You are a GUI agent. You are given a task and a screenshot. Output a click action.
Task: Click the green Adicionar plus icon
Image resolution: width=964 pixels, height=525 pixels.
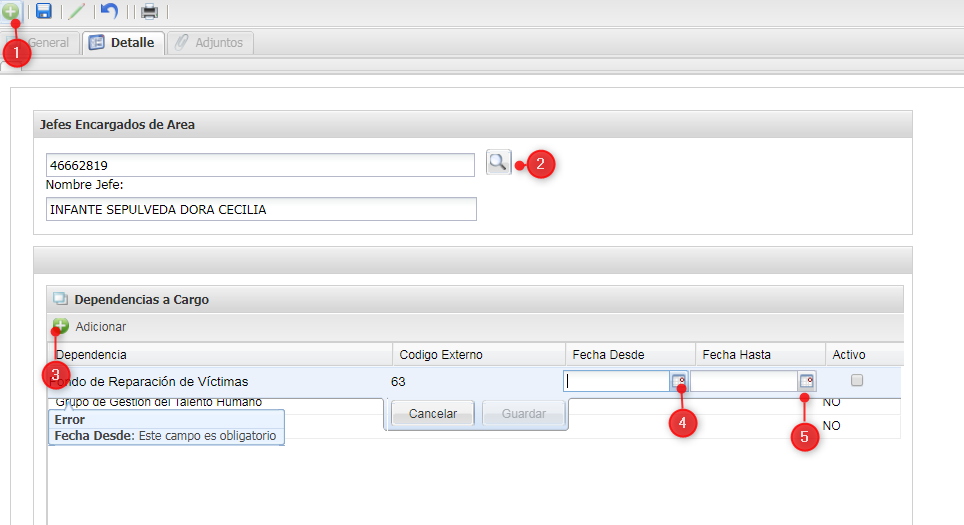[x=61, y=326]
